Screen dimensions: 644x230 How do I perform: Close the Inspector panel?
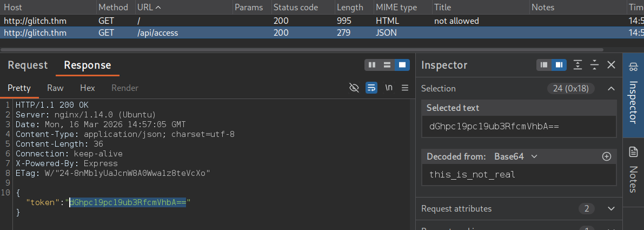[x=612, y=65]
